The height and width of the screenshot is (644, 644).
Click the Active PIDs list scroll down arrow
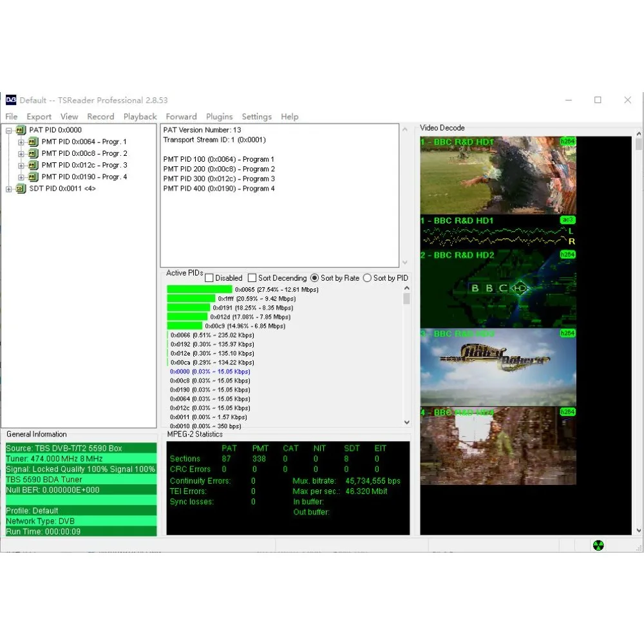(406, 422)
